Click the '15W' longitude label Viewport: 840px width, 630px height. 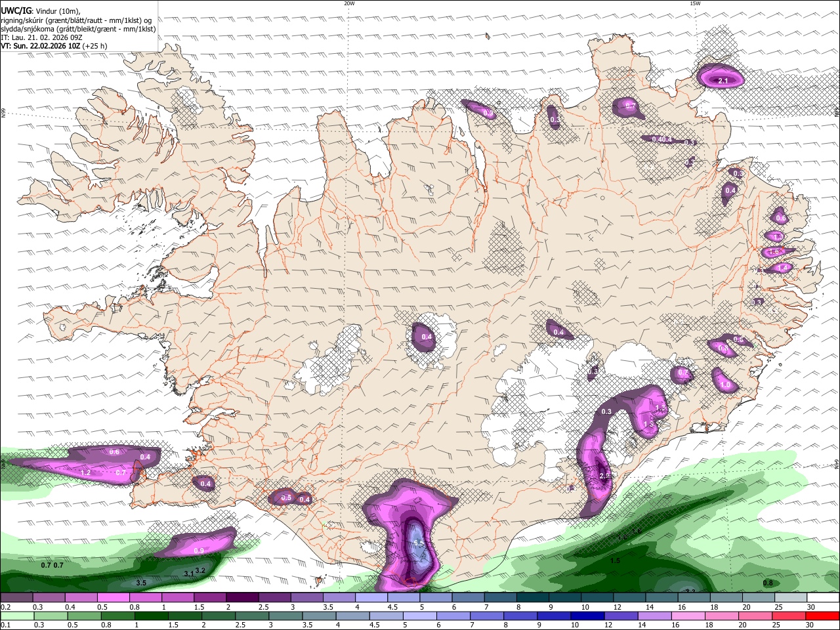click(695, 3)
